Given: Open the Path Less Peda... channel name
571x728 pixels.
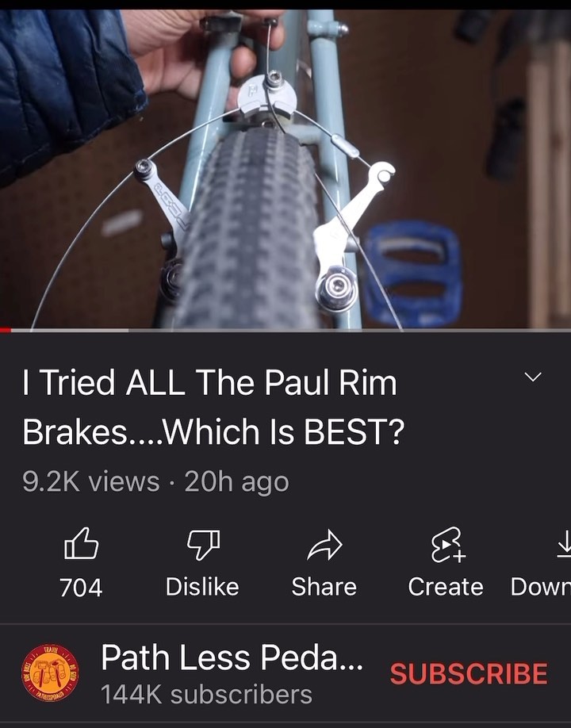Looking at the screenshot, I should pyautogui.click(x=232, y=657).
